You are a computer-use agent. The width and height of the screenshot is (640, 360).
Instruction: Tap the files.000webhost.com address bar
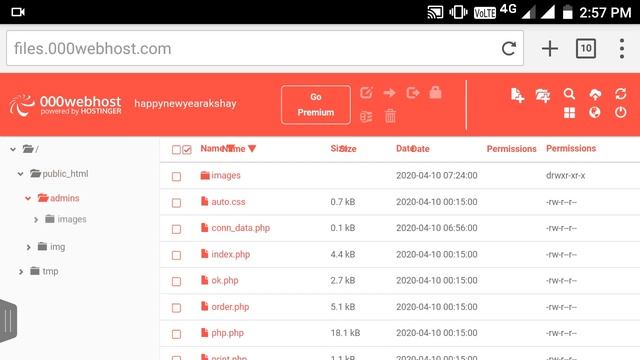(265, 48)
